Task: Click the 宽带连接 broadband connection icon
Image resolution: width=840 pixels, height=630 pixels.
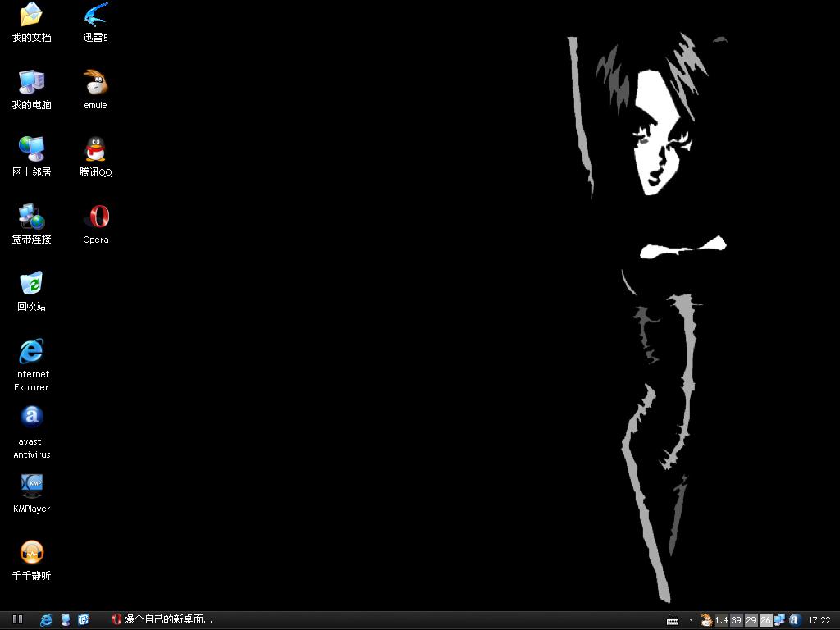Action: pos(31,217)
